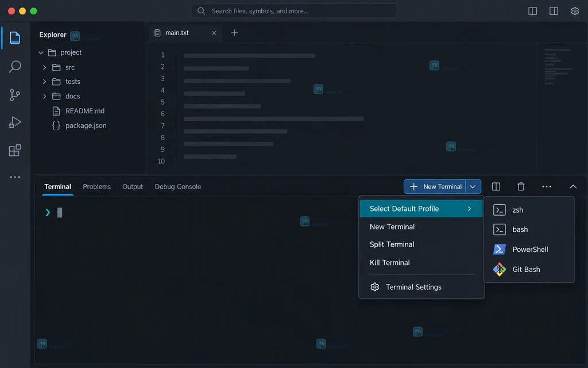Open README.md in explorer
Viewport: 588px width, 368px height.
[x=85, y=111]
